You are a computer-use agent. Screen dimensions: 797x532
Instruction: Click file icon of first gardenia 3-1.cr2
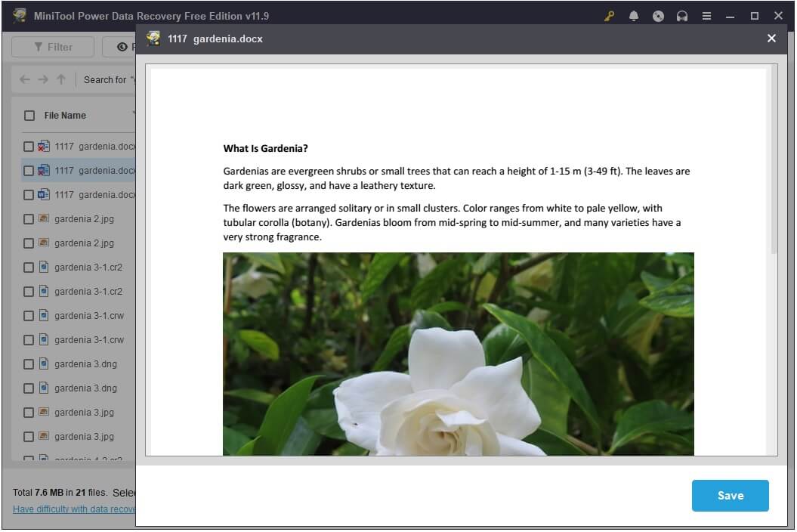44,267
